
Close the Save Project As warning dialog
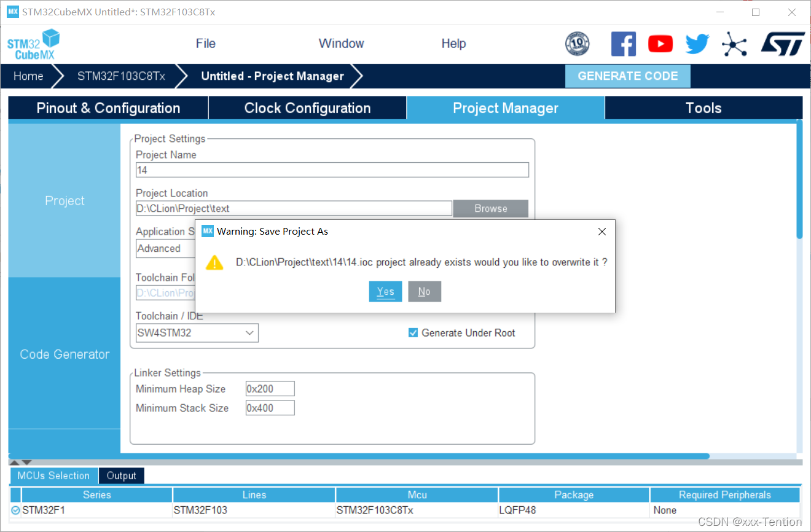click(602, 232)
